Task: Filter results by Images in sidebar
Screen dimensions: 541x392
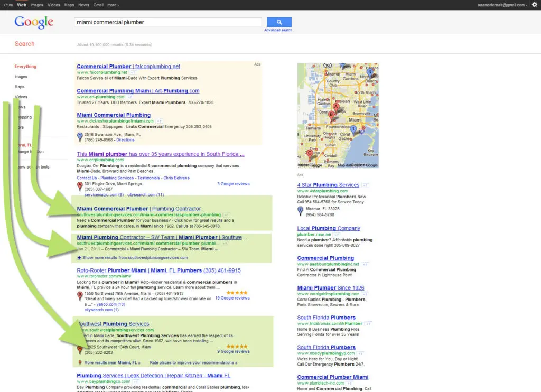Action: pyautogui.click(x=21, y=77)
